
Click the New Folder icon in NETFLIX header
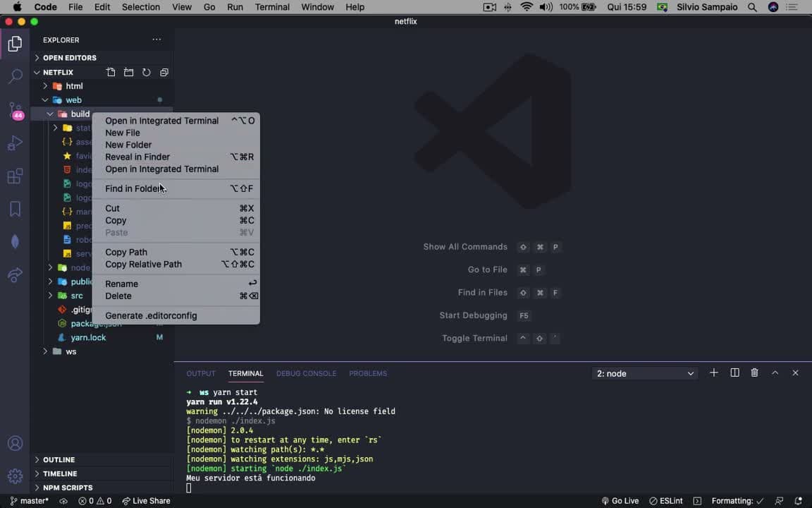pyautogui.click(x=128, y=72)
